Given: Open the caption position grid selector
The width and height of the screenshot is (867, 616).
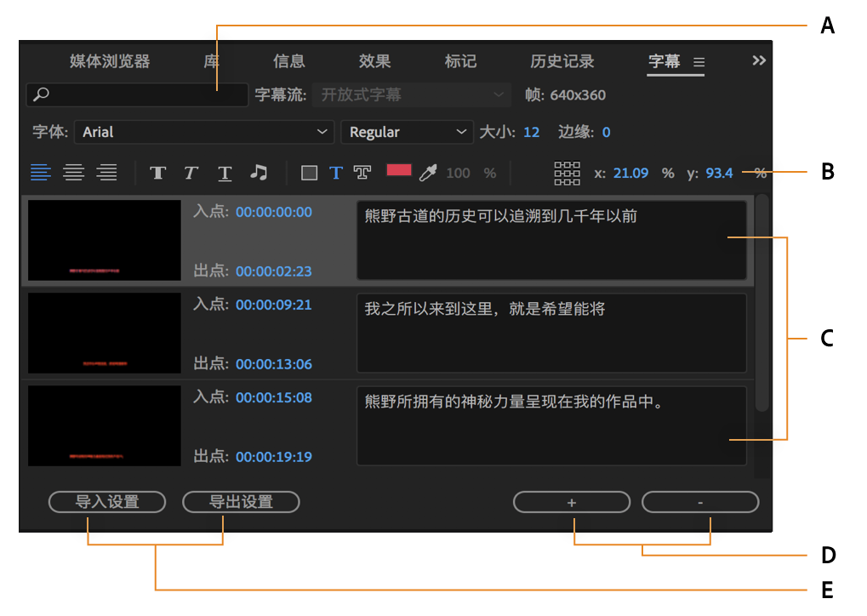Looking at the screenshot, I should click(567, 172).
